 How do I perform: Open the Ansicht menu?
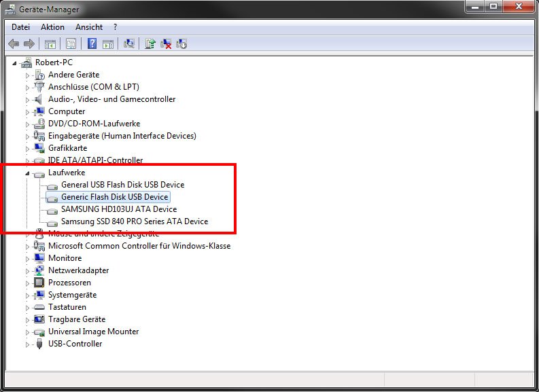[89, 27]
